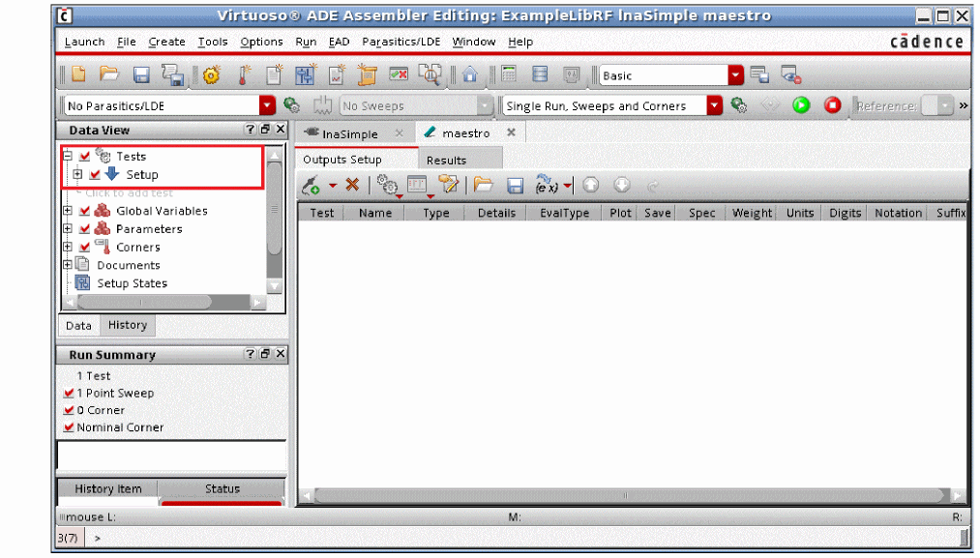Toggle the Global Variables checkbox

85,211
